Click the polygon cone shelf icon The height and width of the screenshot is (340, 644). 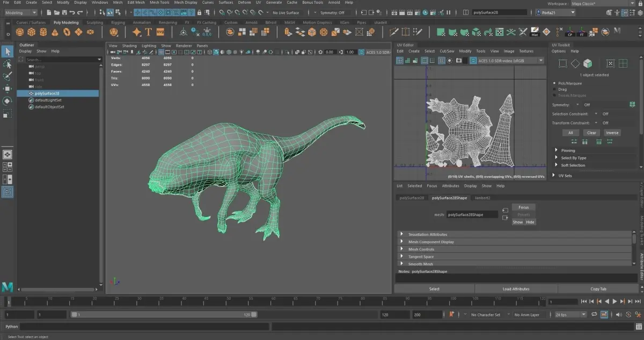point(55,32)
